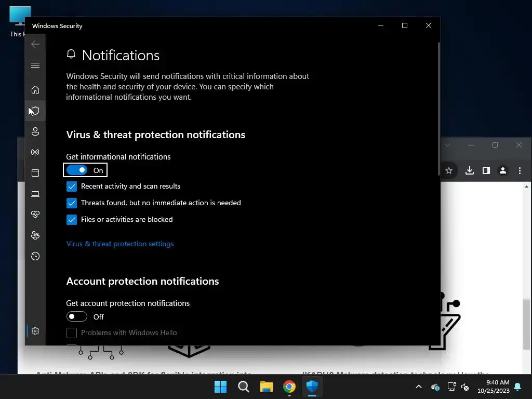The image size is (532, 399).
Task: Click the Chrome page vertical scrollbar thumb
Action: coord(526,324)
